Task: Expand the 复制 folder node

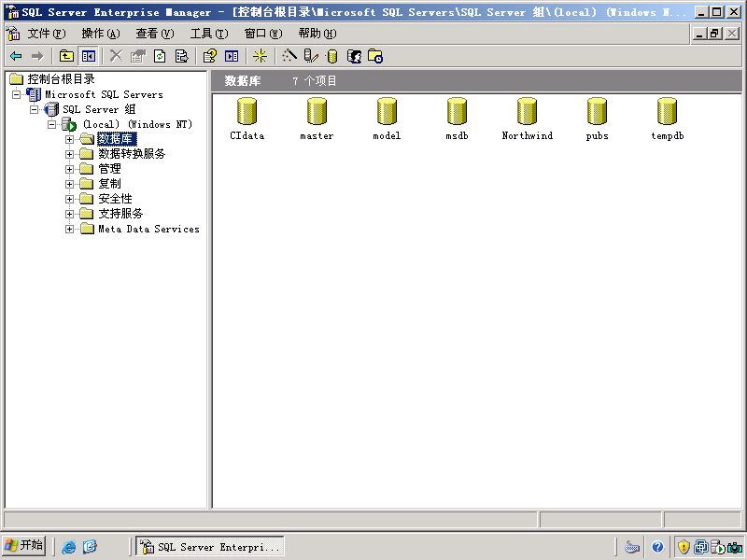Action: coord(69,184)
